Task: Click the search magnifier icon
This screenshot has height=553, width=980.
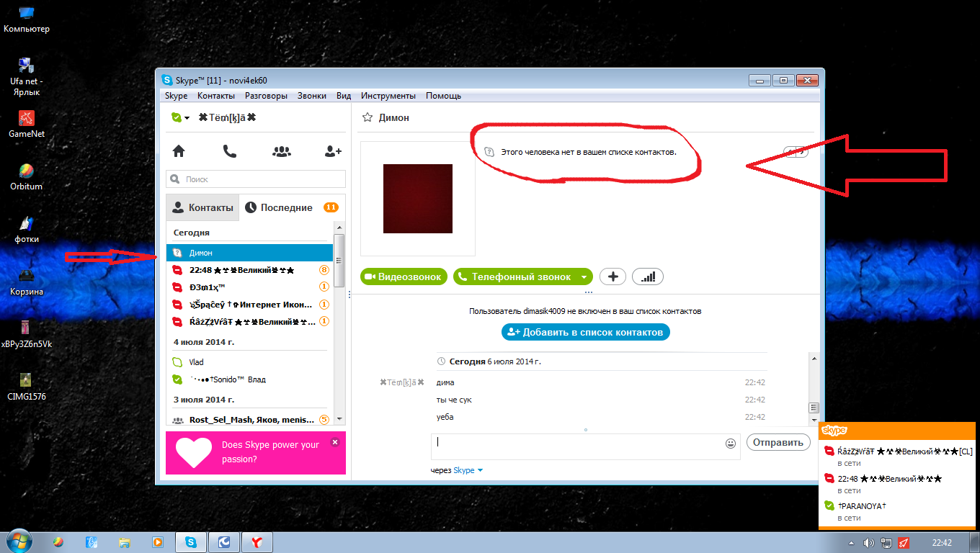Action: (175, 179)
